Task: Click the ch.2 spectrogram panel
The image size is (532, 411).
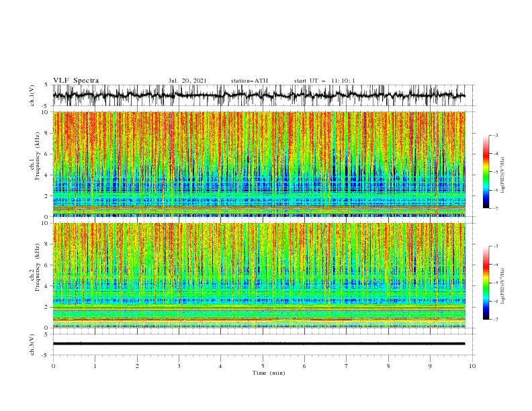Action: 259,275
